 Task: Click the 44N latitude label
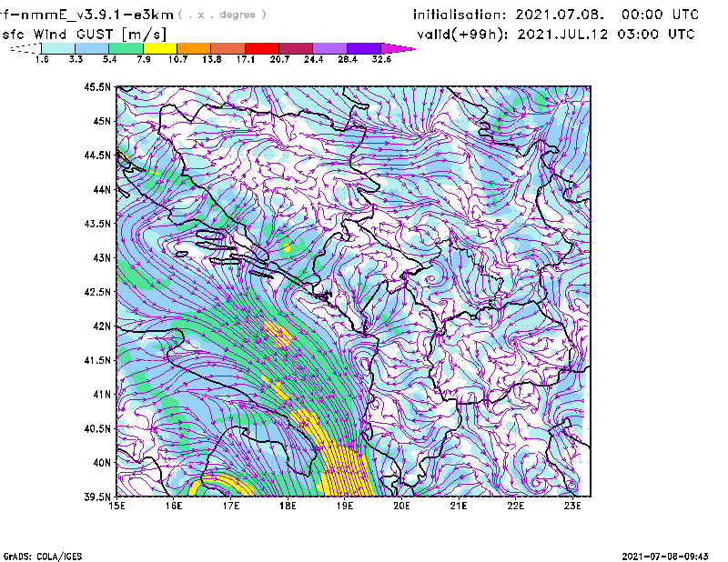coord(102,189)
